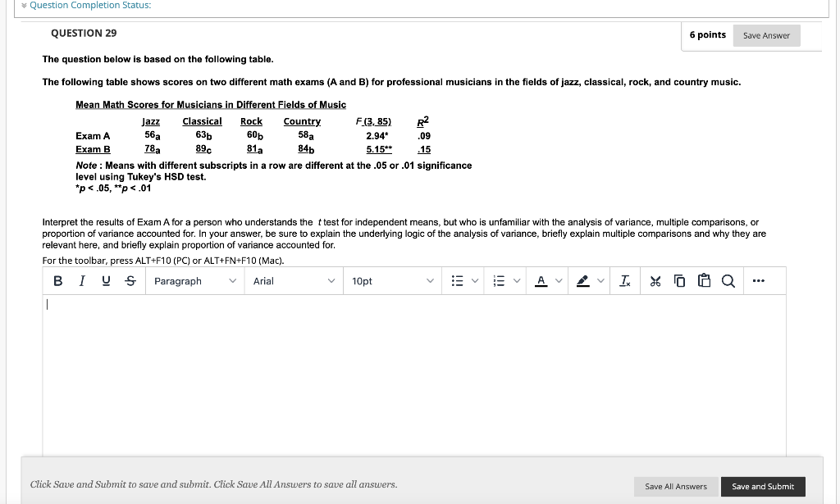Viewport: 840px width, 504px height.
Task: Open the Arial font family dropdown
Action: pyautogui.click(x=294, y=281)
